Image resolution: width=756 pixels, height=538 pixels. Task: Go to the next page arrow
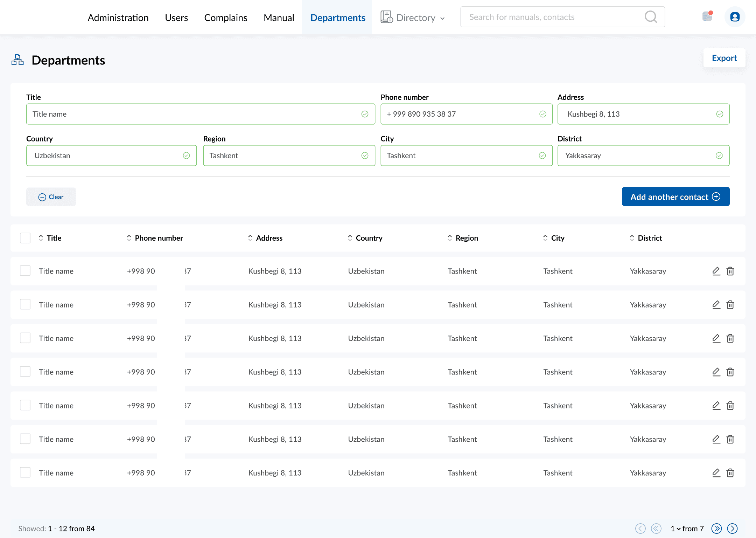732,529
